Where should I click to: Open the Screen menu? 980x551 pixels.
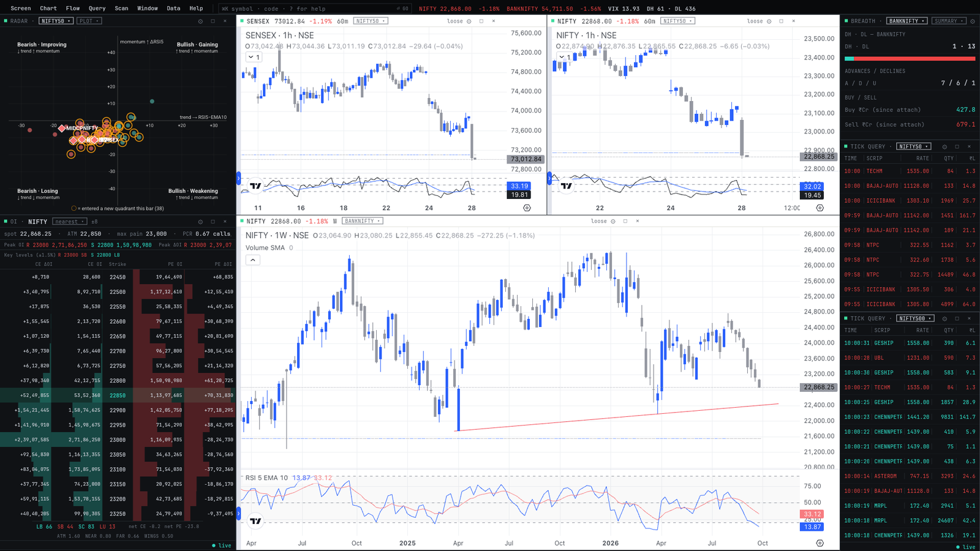tap(21, 9)
